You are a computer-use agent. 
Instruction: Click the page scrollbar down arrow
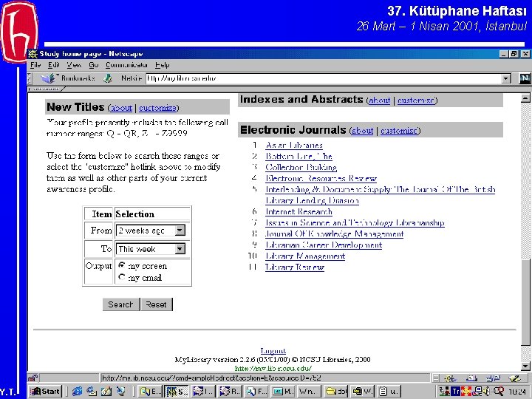[525, 366]
